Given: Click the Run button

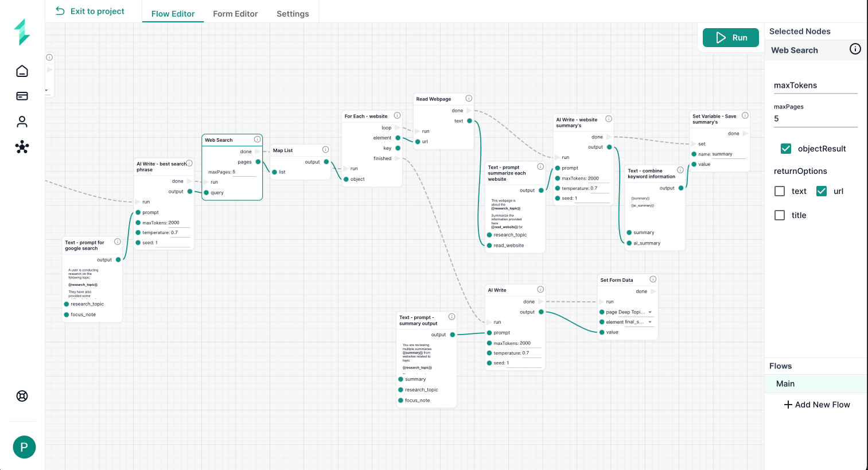Looking at the screenshot, I should [x=731, y=38].
